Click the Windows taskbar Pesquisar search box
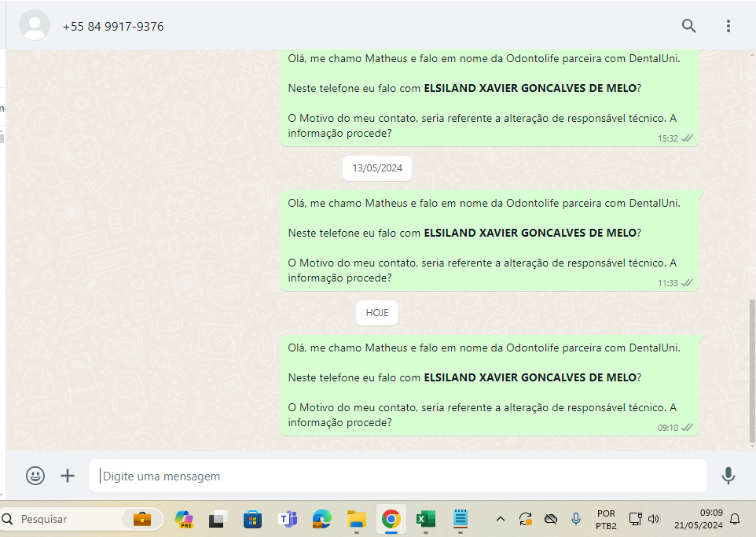756x537 pixels. click(x=82, y=519)
